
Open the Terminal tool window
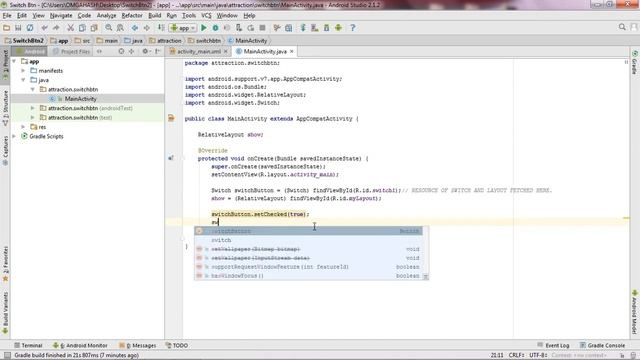pos(28,345)
